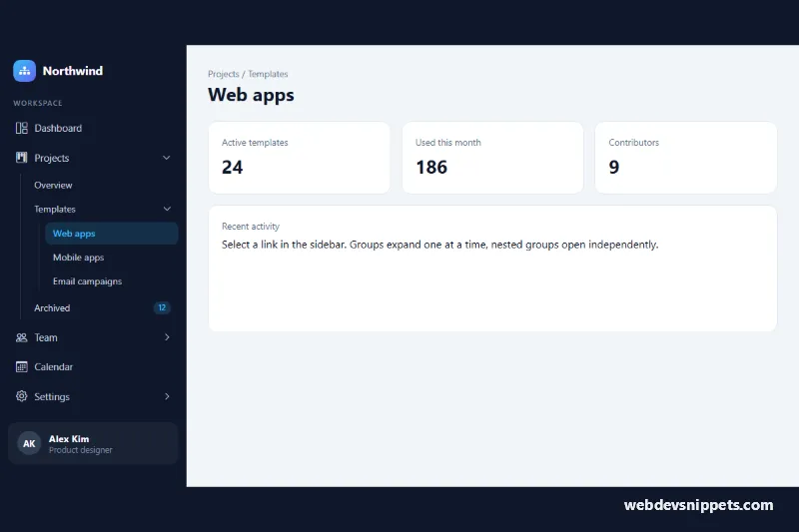Collapse the Projects group chevron
799x532 pixels.
(x=166, y=158)
